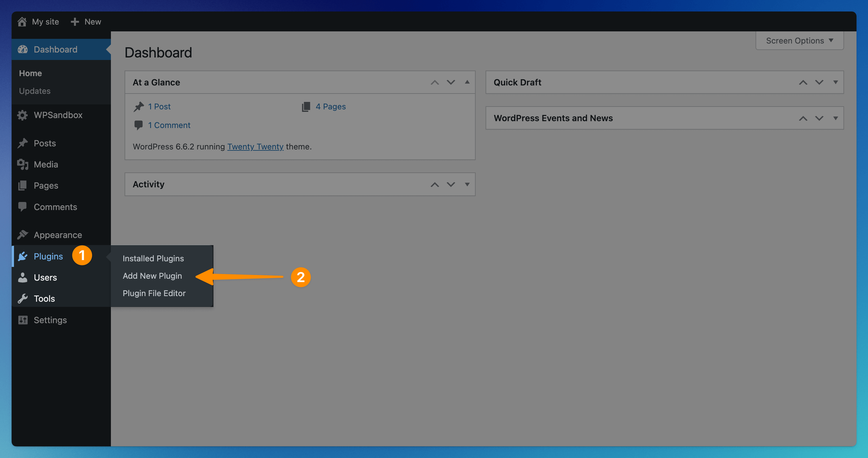Click the Media library icon in sidebar
This screenshot has width=868, height=458.
click(23, 164)
